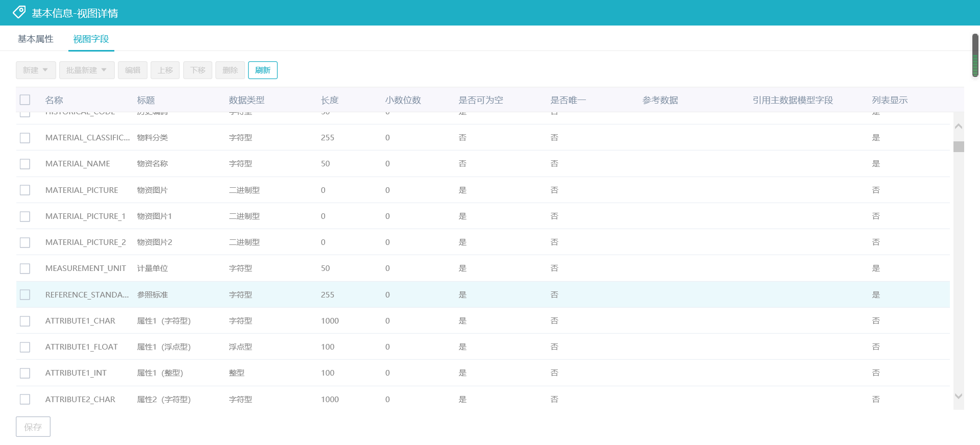980x445 pixels.
Task: Select the MEASUREMENT_UNIT name cell
Action: pos(86,268)
